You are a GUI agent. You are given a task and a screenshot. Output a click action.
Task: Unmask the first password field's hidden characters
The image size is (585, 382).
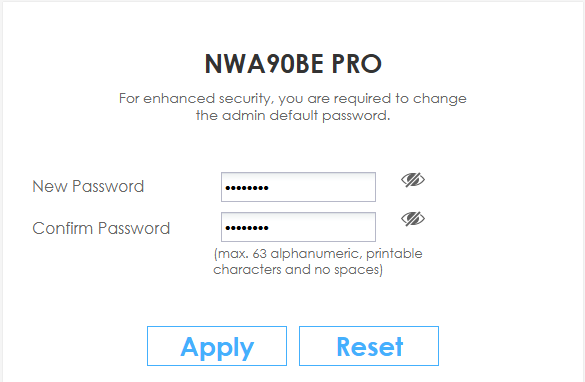[x=413, y=180]
